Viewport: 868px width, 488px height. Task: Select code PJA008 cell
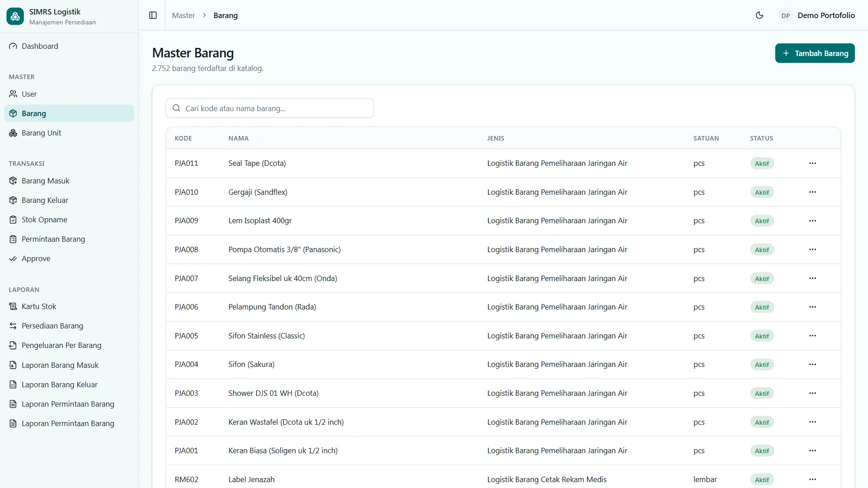click(x=186, y=249)
